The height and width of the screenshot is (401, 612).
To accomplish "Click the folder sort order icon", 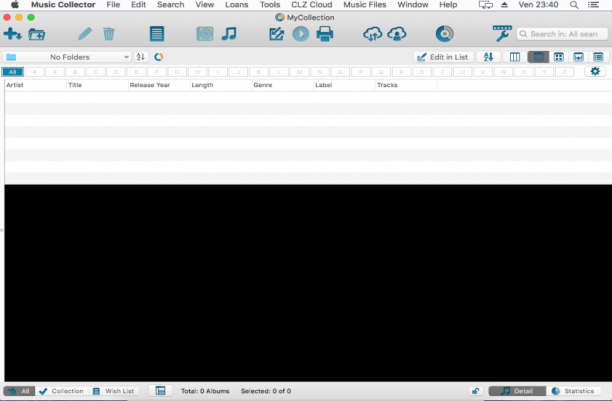I will [141, 57].
